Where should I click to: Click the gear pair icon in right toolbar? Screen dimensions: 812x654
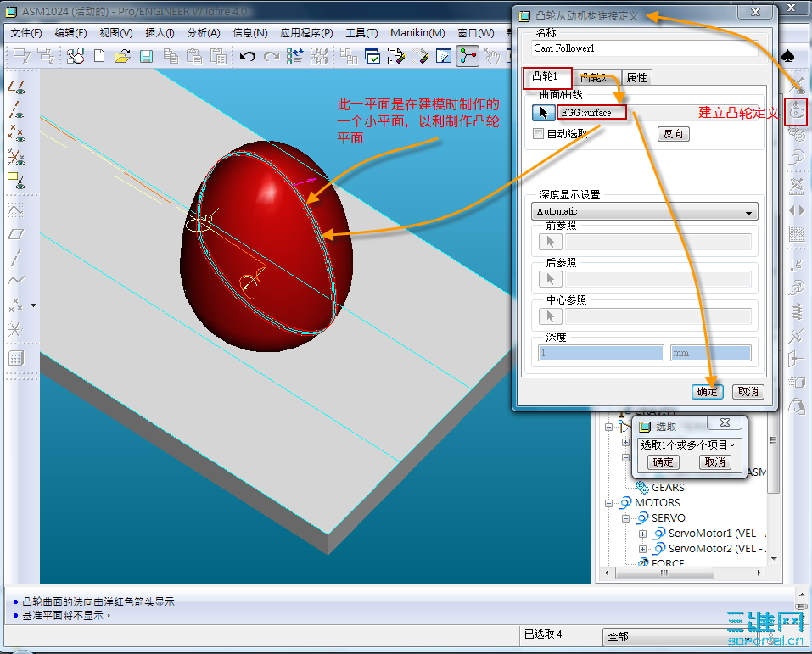coord(797,133)
